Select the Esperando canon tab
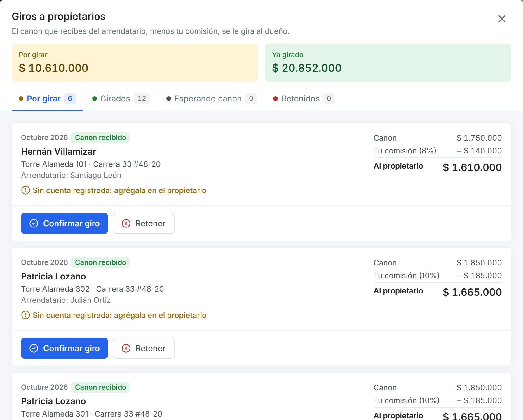Screen dimensions: 523x420 (x=211, y=99)
